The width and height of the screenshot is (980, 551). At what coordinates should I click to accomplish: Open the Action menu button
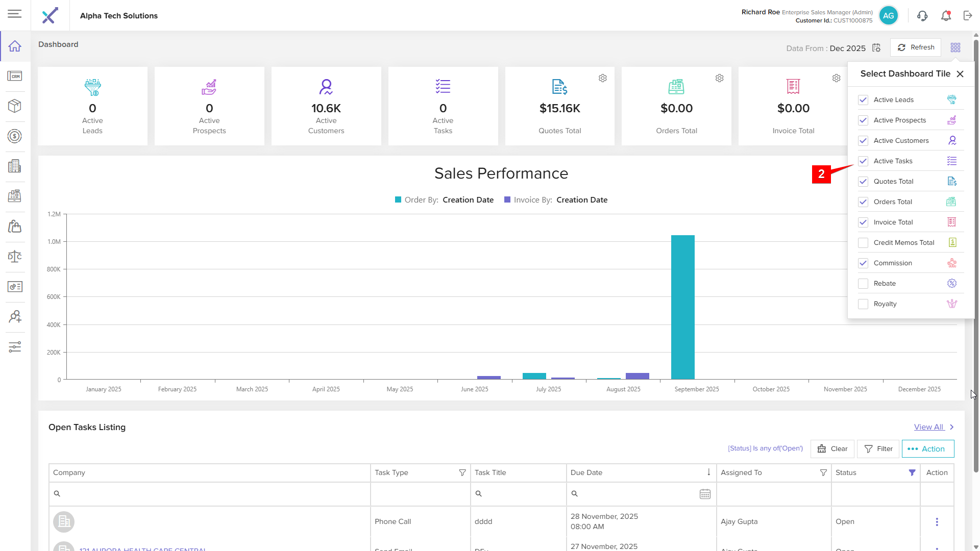coord(927,449)
